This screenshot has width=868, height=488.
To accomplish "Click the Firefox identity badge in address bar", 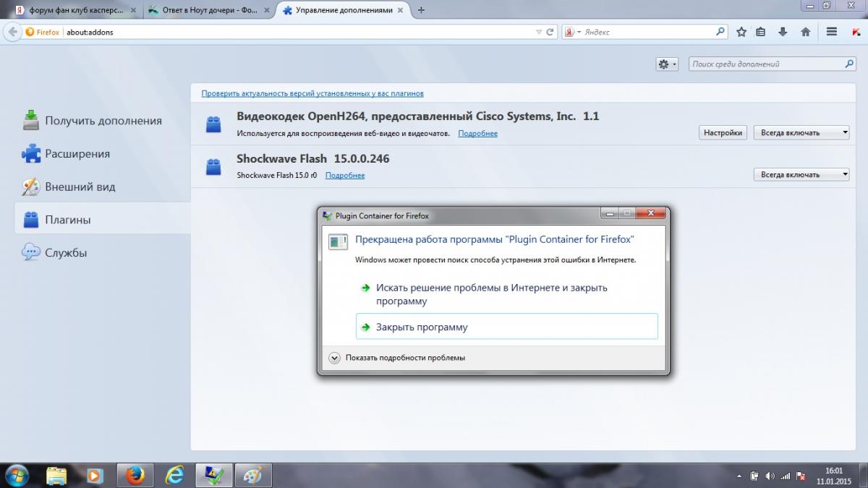I will [43, 32].
